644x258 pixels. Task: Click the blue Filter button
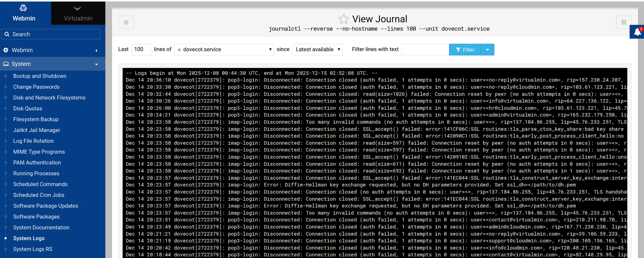[465, 50]
